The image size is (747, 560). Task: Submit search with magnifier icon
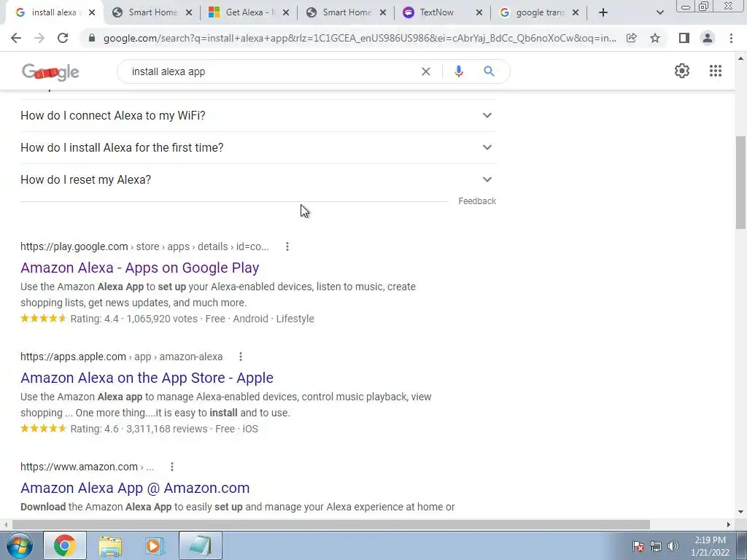tap(489, 71)
